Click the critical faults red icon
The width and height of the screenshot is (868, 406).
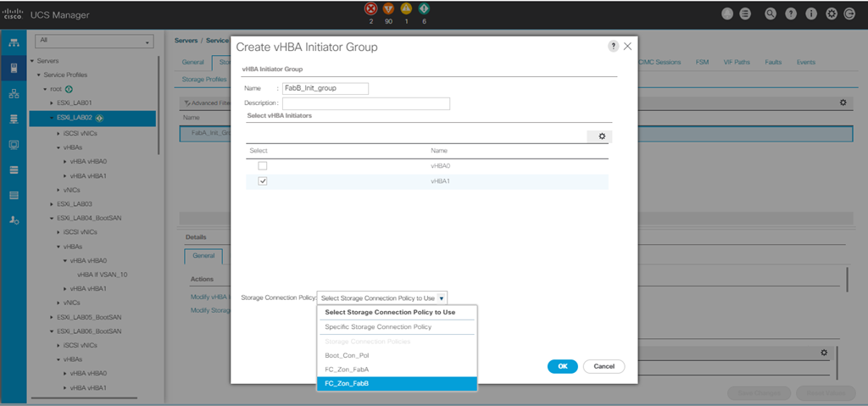pyautogui.click(x=370, y=9)
